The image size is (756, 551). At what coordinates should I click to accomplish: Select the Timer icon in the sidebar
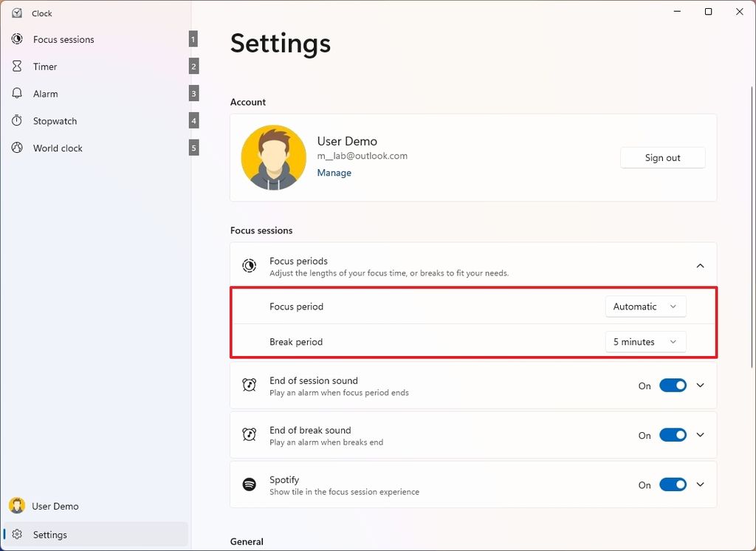point(16,66)
